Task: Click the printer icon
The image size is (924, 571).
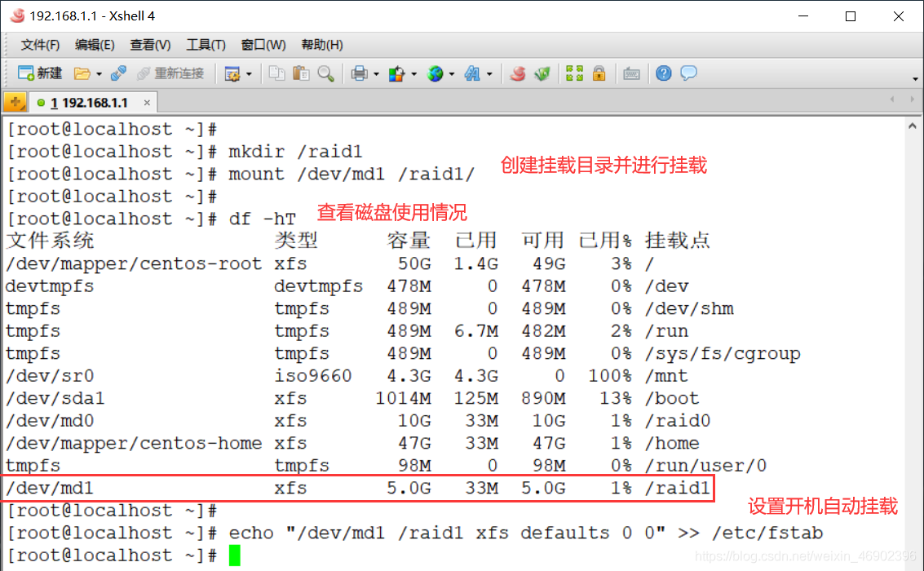Action: (x=360, y=73)
